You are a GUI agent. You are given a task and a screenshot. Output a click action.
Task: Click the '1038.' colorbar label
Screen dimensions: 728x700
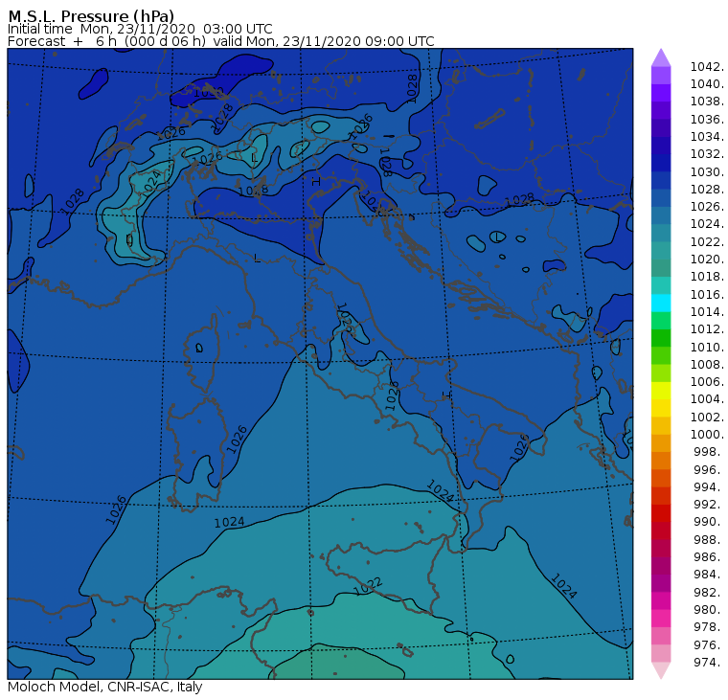[707, 102]
